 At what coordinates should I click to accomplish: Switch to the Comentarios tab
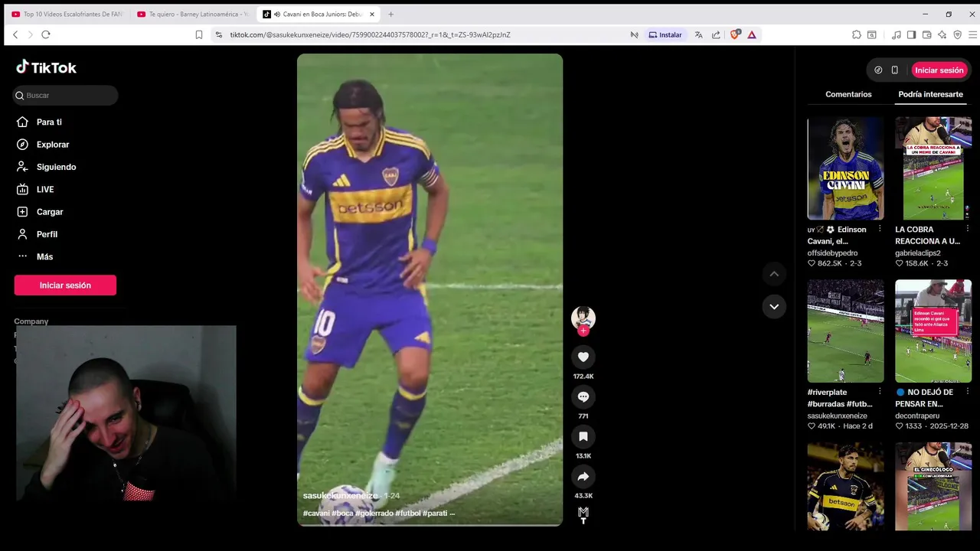tap(848, 94)
